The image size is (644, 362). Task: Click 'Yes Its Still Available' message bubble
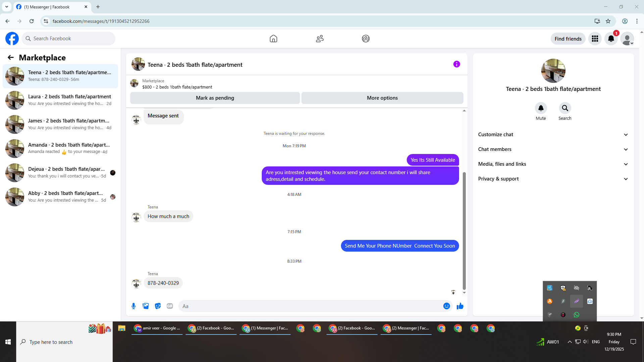tap(433, 160)
